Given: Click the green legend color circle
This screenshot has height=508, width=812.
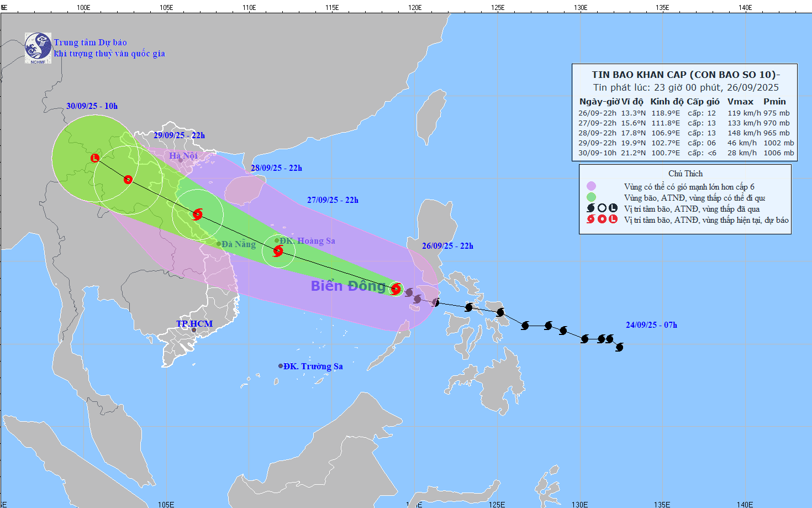Looking at the screenshot, I should click(591, 197).
